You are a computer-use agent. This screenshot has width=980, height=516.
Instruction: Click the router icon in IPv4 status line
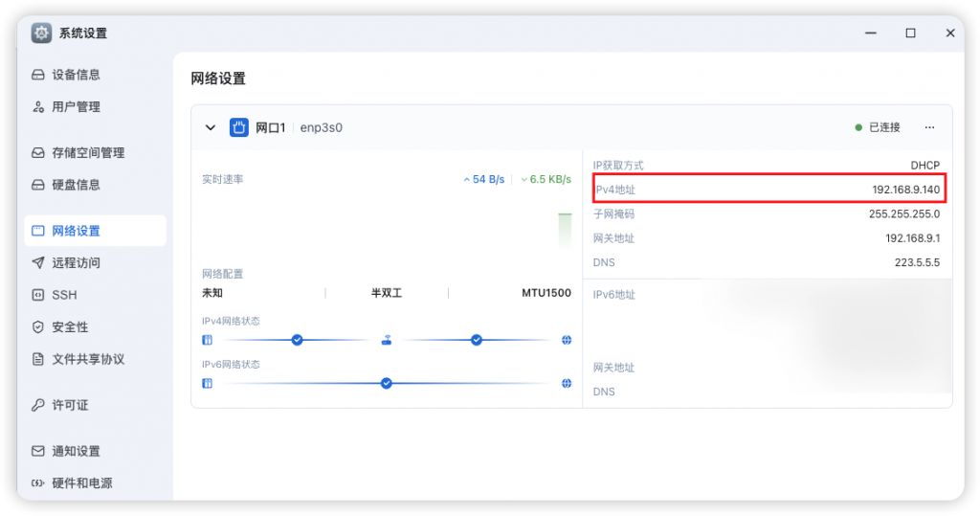point(387,340)
